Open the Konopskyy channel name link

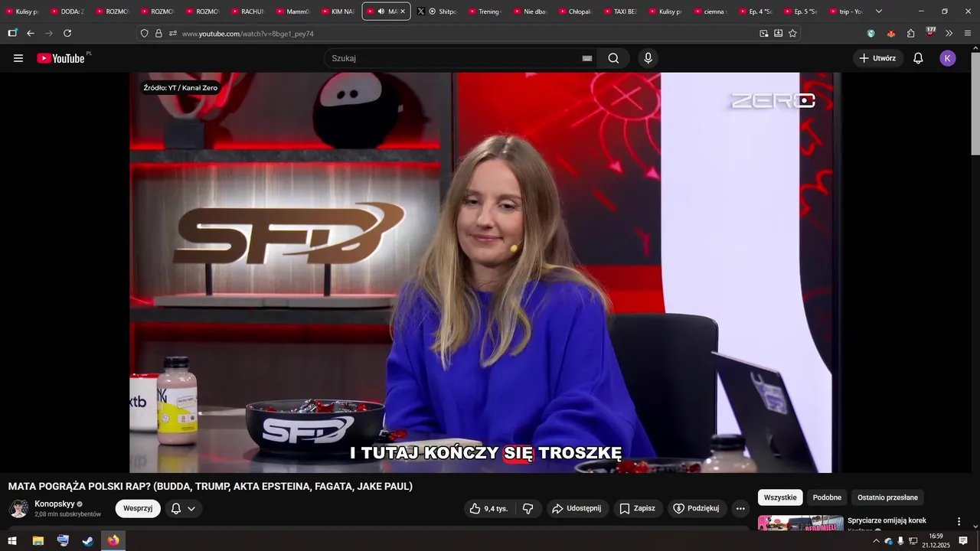54,504
